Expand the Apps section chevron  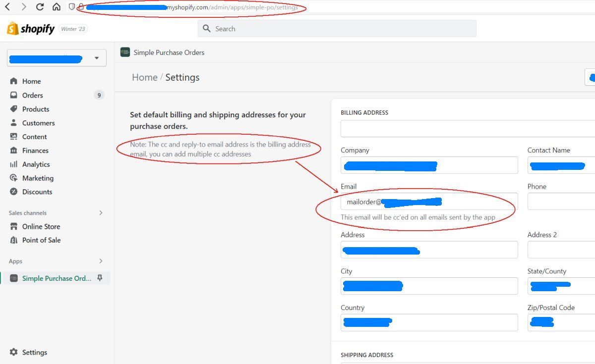(x=101, y=261)
